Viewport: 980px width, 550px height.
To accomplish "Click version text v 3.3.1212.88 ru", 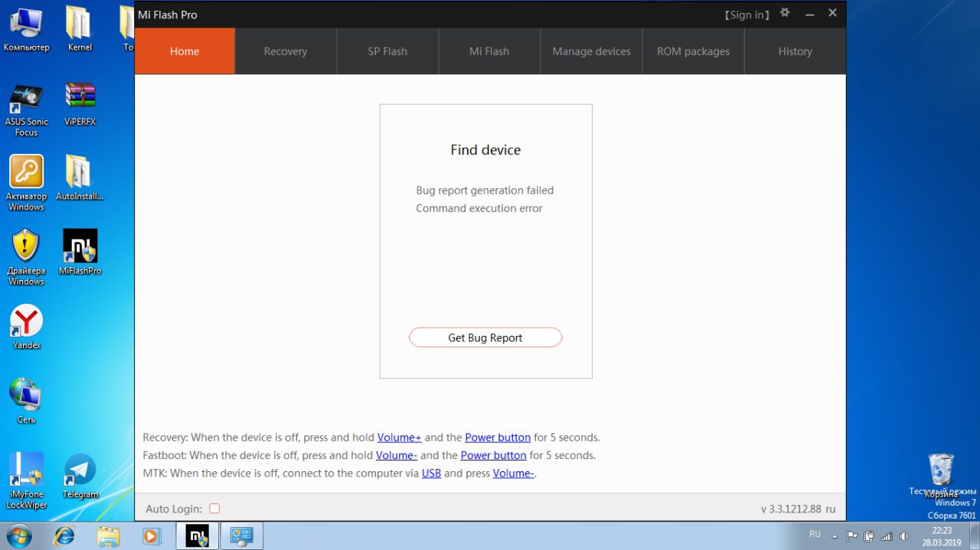I will point(798,509).
